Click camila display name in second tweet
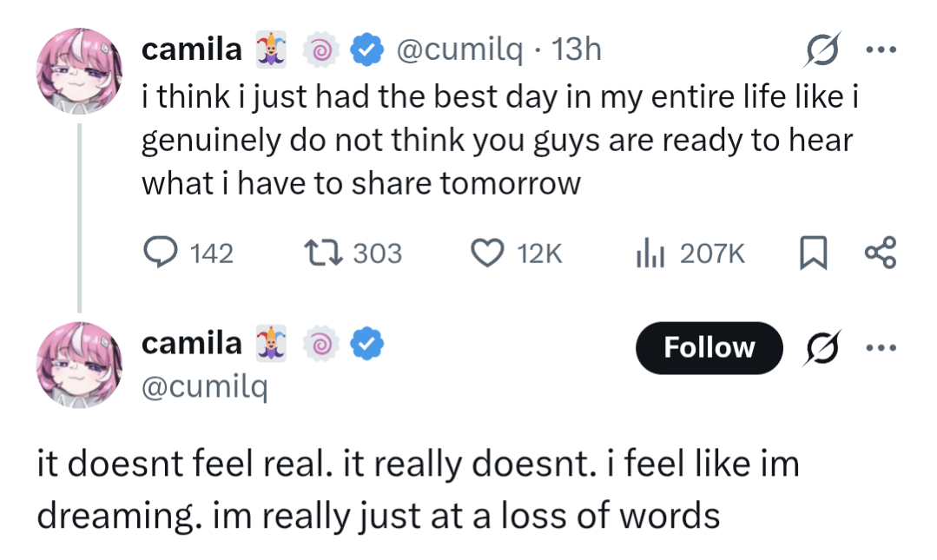This screenshot has height=560, width=937. pos(191,344)
